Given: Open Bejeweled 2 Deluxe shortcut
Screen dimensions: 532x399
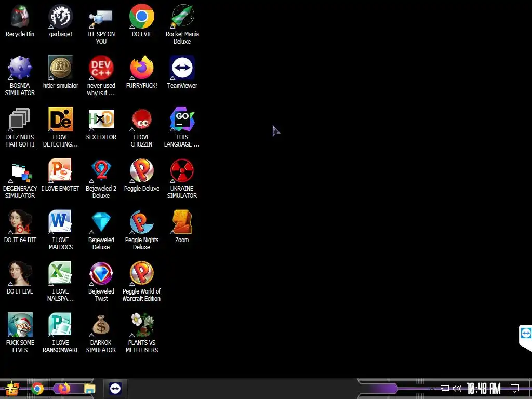Looking at the screenshot, I should (101, 170).
